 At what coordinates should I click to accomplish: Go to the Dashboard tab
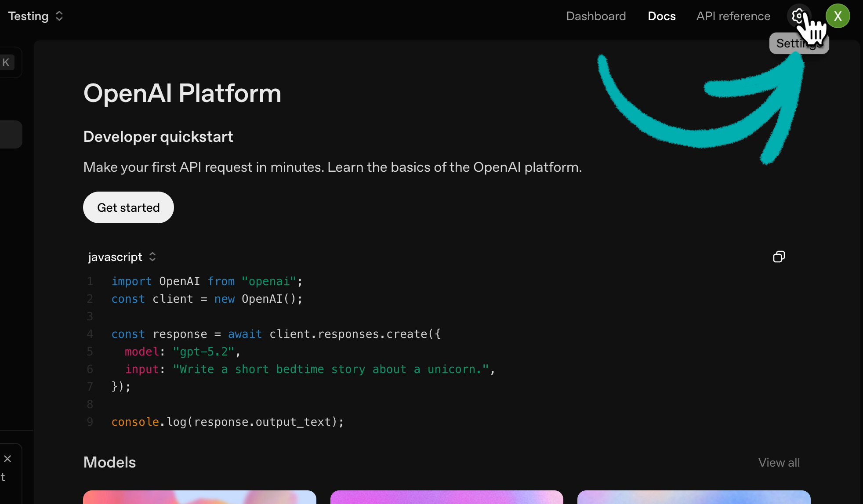[596, 16]
